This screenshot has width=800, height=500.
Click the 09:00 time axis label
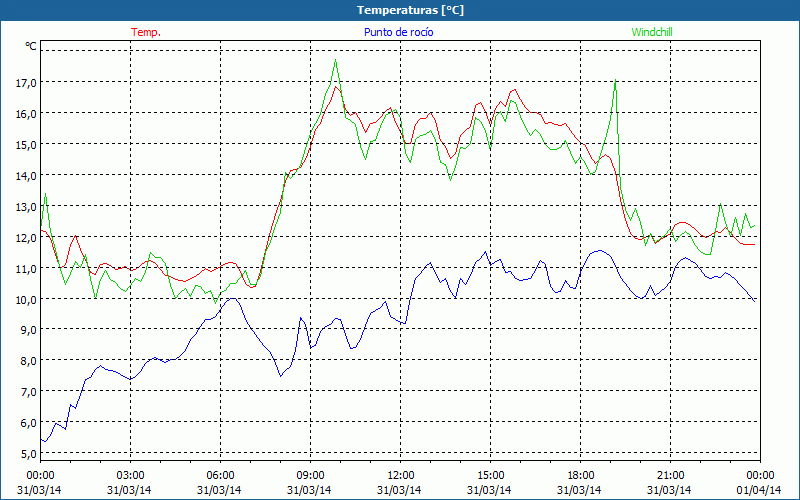coord(310,476)
